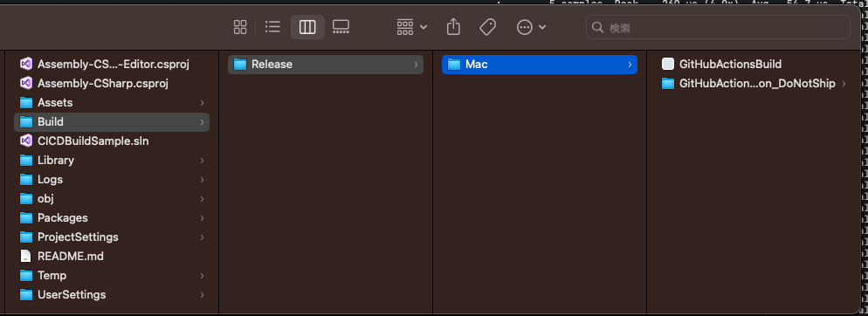Click the Logs folder icon
Screen dimensions: 868x316
[x=26, y=179]
